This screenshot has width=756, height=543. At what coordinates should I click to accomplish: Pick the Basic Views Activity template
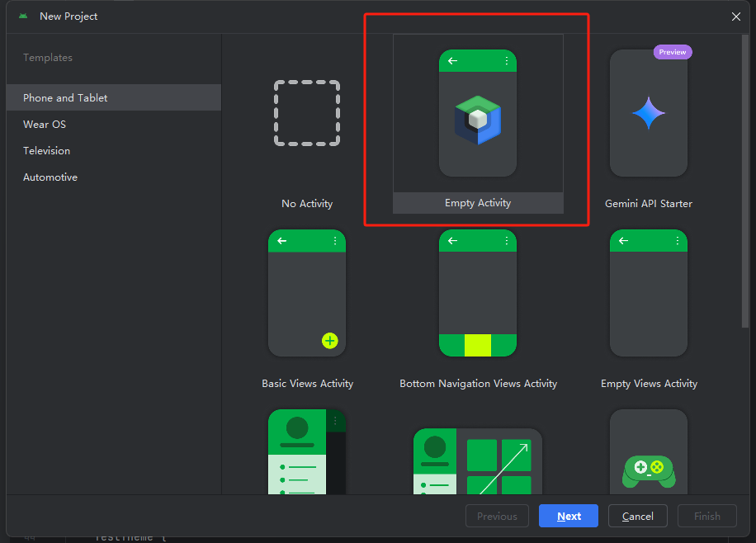(307, 293)
